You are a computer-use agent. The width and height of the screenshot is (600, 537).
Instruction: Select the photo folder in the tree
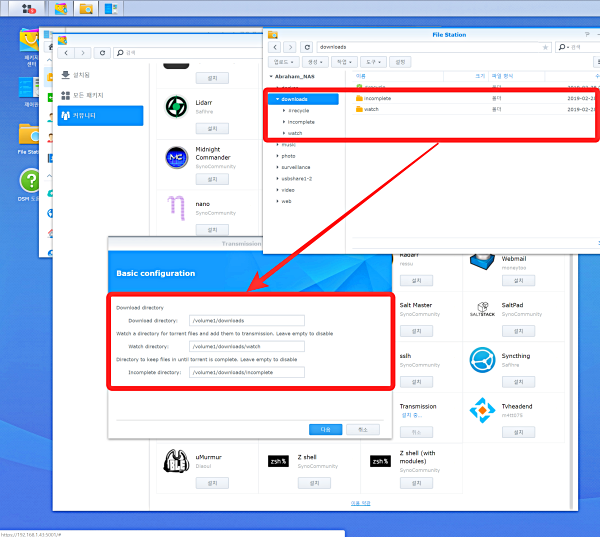click(x=288, y=156)
